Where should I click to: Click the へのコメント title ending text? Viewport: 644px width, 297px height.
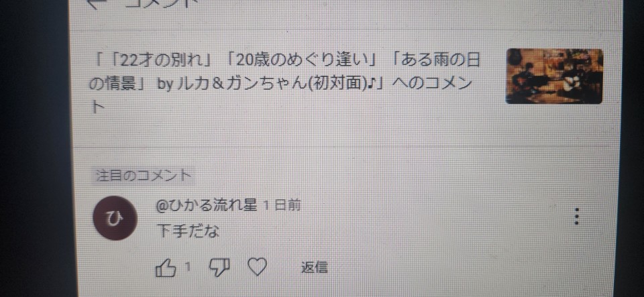click(431, 84)
